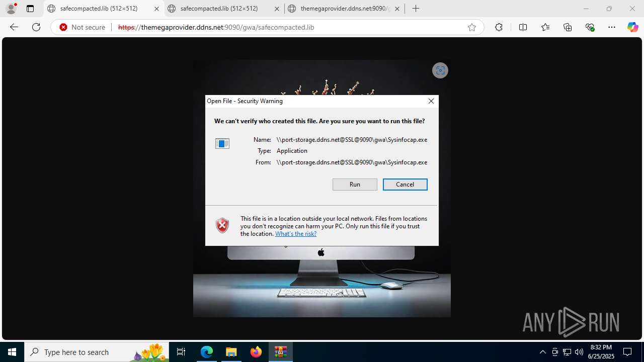Viewport: 644px width, 362px height.
Task: Click the Not secure site info badge
Action: coord(83,27)
